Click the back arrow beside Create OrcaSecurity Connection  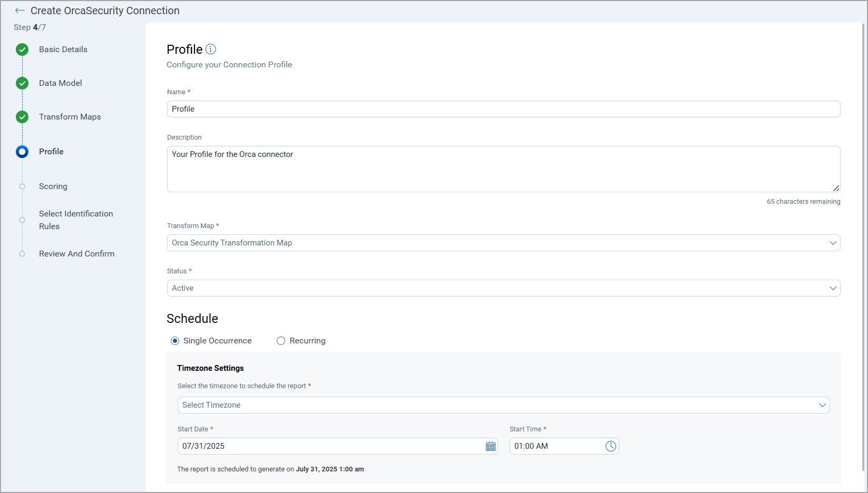click(x=20, y=11)
